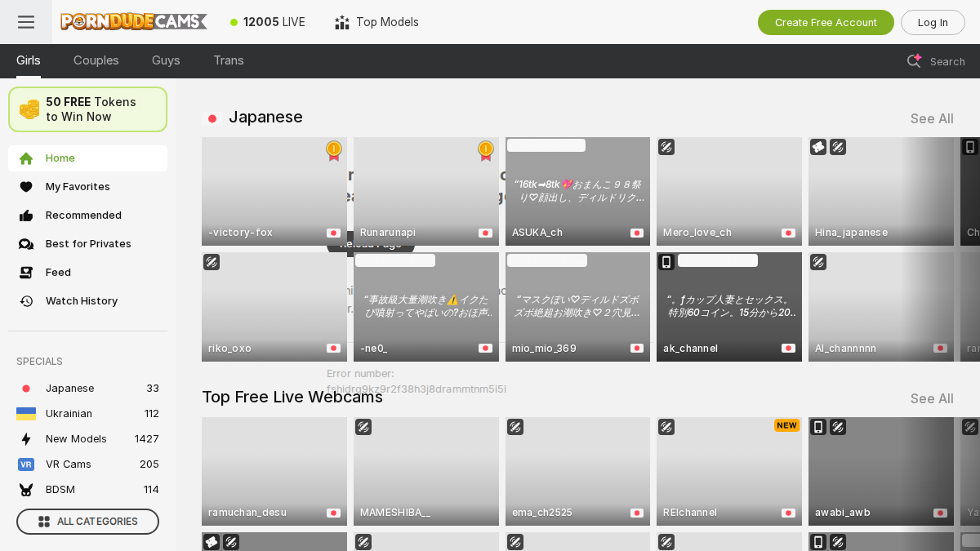Open -ne0_ stream thumbnail

click(x=426, y=307)
